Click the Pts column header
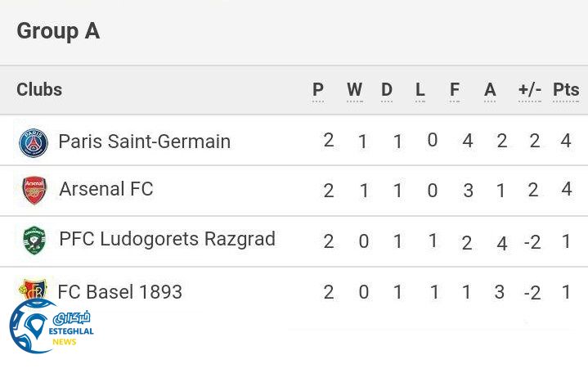588x369 pixels. click(566, 90)
